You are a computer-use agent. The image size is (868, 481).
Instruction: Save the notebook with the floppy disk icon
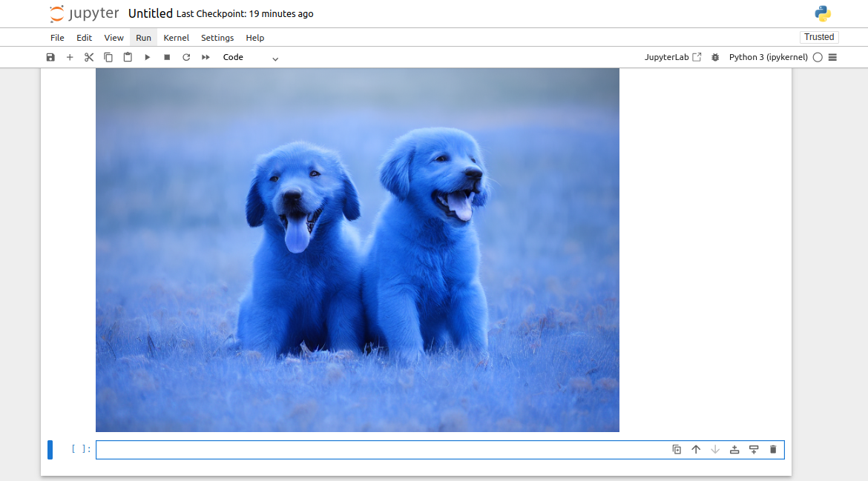tap(50, 57)
